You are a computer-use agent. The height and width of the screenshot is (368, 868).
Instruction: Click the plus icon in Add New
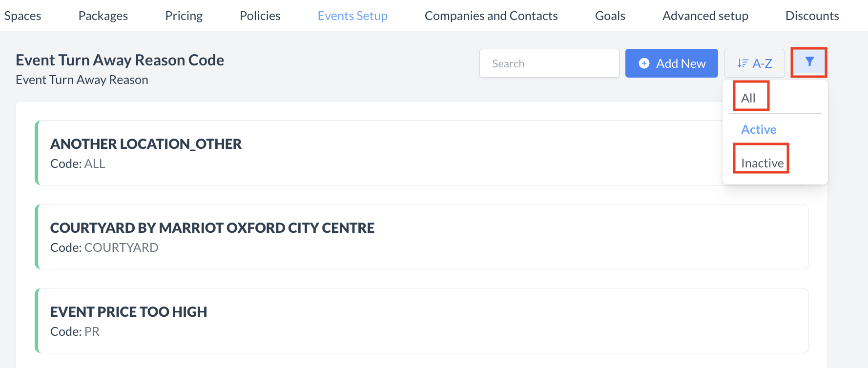(644, 63)
